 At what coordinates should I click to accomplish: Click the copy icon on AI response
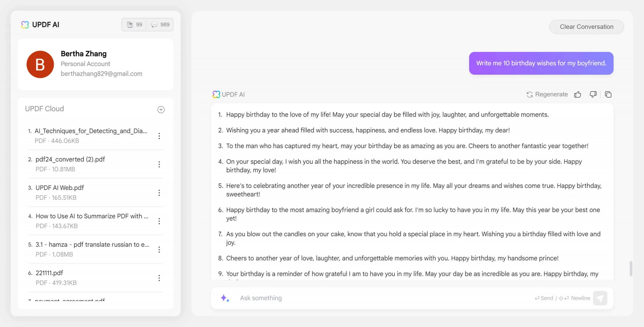(608, 94)
